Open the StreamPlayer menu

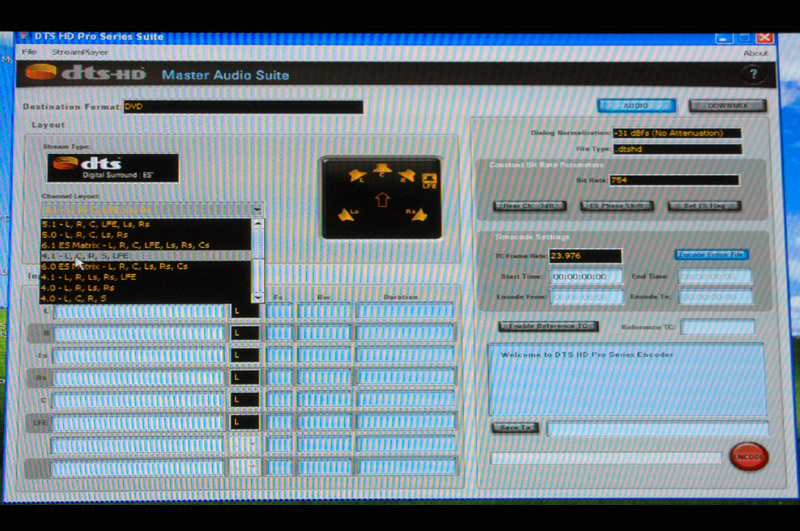click(x=80, y=52)
